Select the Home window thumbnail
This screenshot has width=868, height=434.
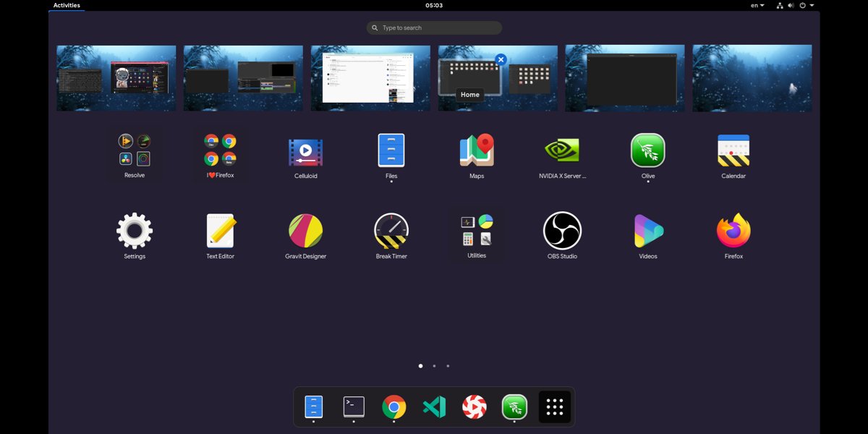[470, 77]
